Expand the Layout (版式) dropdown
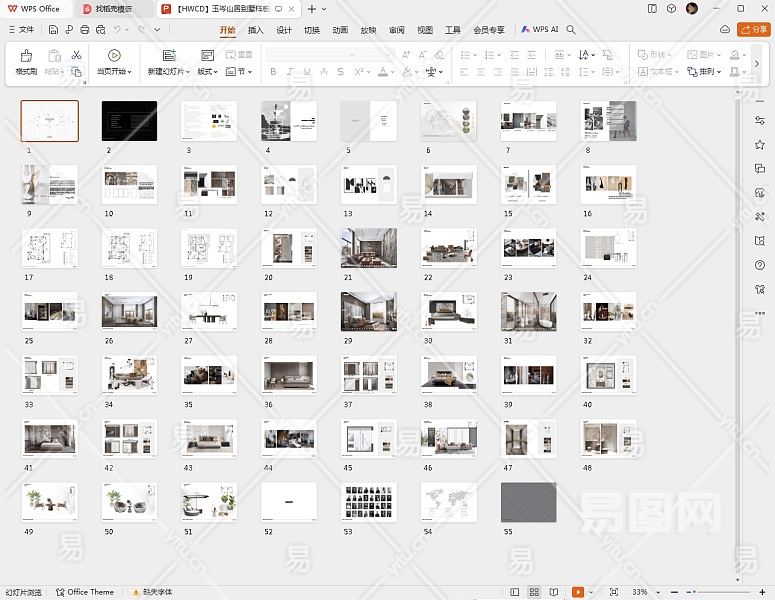The image size is (775, 600). (x=208, y=72)
